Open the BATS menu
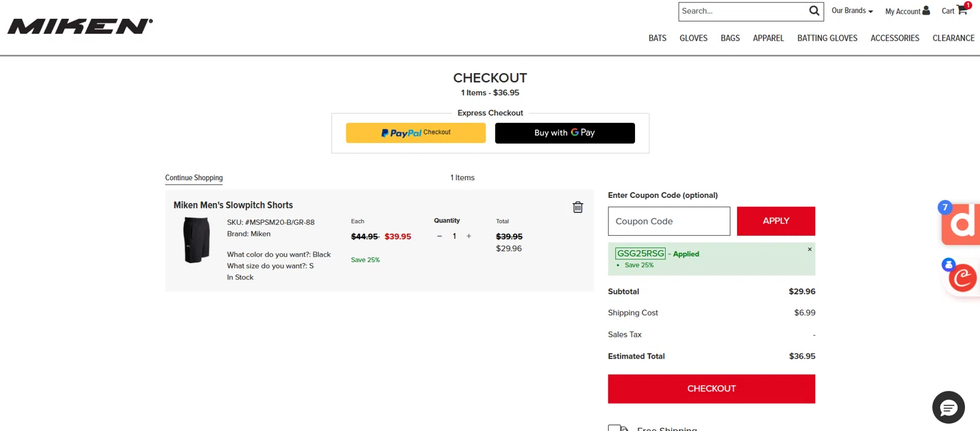Viewport: 980px width, 431px height. click(657, 38)
